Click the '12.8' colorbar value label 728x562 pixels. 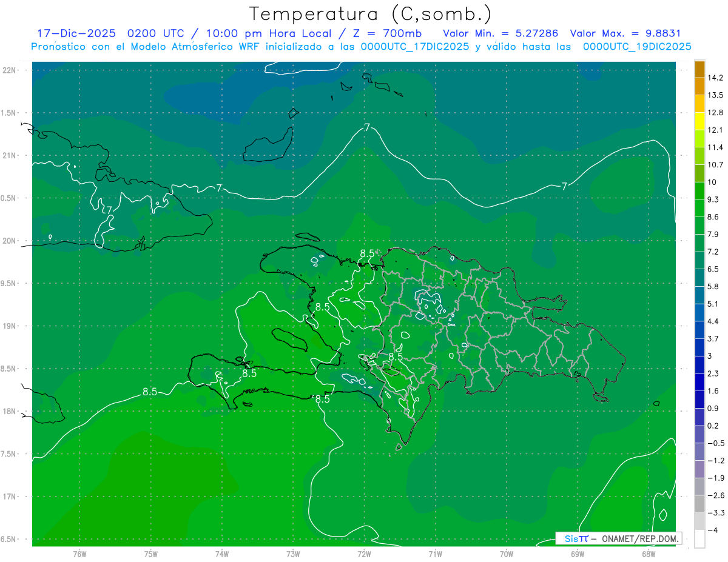pos(715,112)
